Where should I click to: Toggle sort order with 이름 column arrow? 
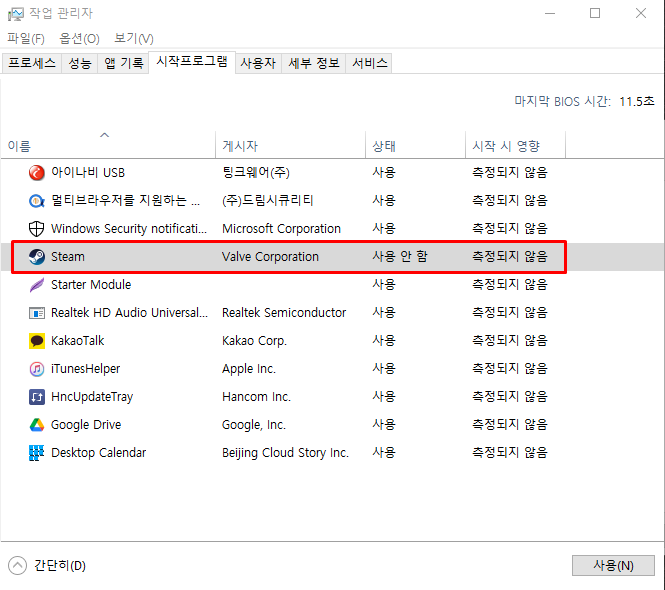tap(104, 135)
